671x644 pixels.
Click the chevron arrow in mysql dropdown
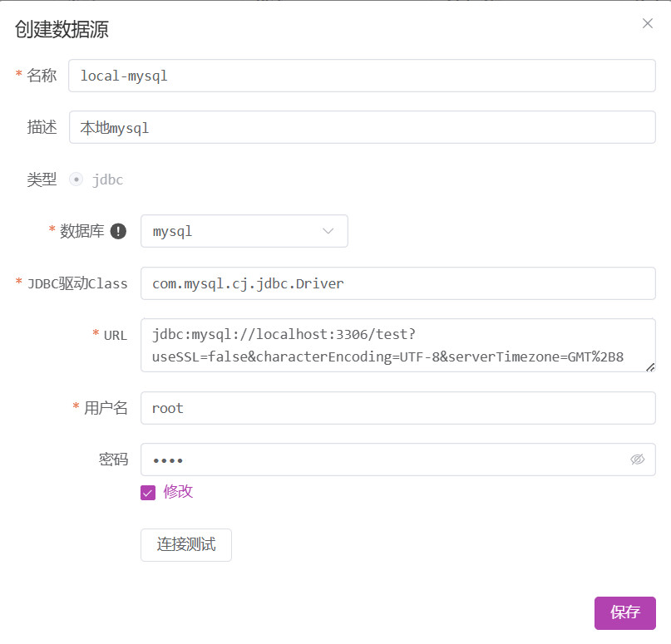328,231
